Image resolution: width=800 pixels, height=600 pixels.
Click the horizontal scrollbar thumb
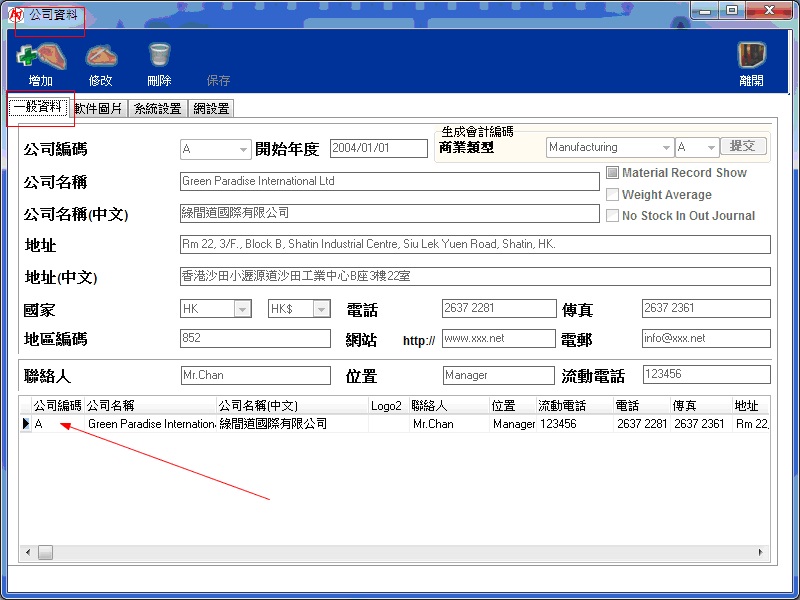tap(45, 553)
